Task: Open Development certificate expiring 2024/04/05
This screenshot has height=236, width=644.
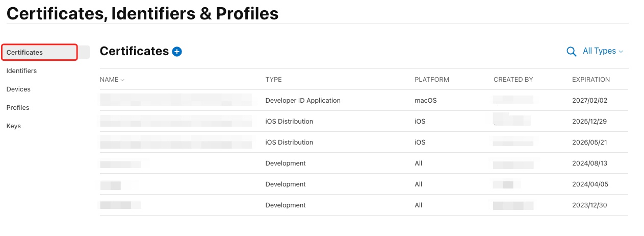Action: pos(286,184)
